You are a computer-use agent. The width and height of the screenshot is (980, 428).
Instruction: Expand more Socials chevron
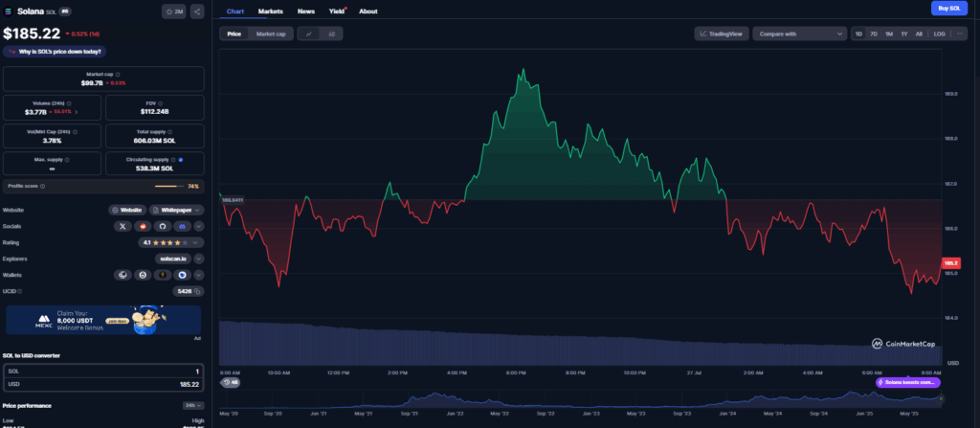pyautogui.click(x=199, y=226)
